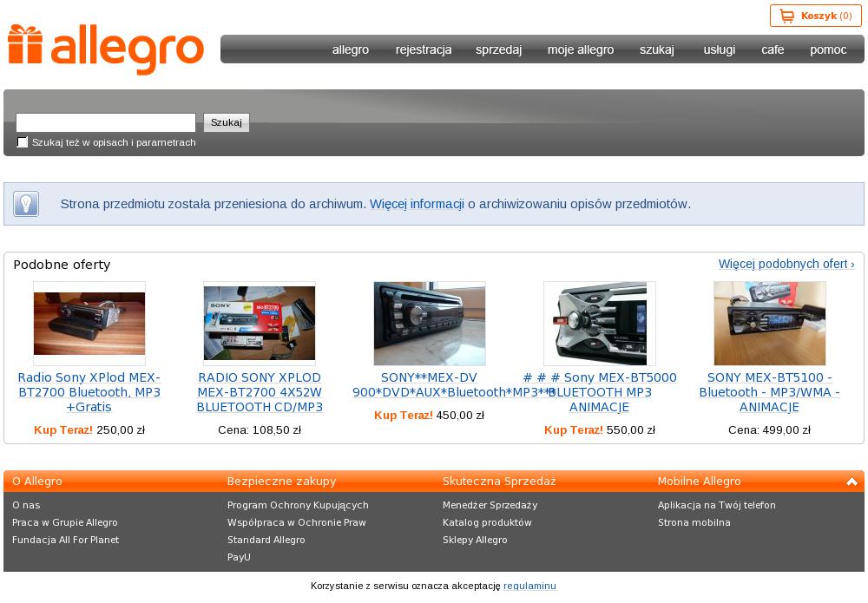Click the 'Cena: 499,00 zł' price
This screenshot has width=868, height=603.
769,429
